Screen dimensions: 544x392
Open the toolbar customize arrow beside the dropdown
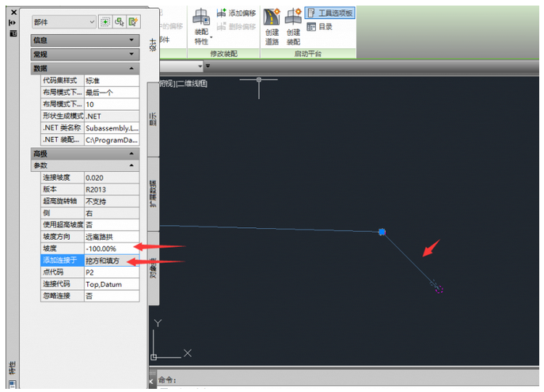(207, 66)
